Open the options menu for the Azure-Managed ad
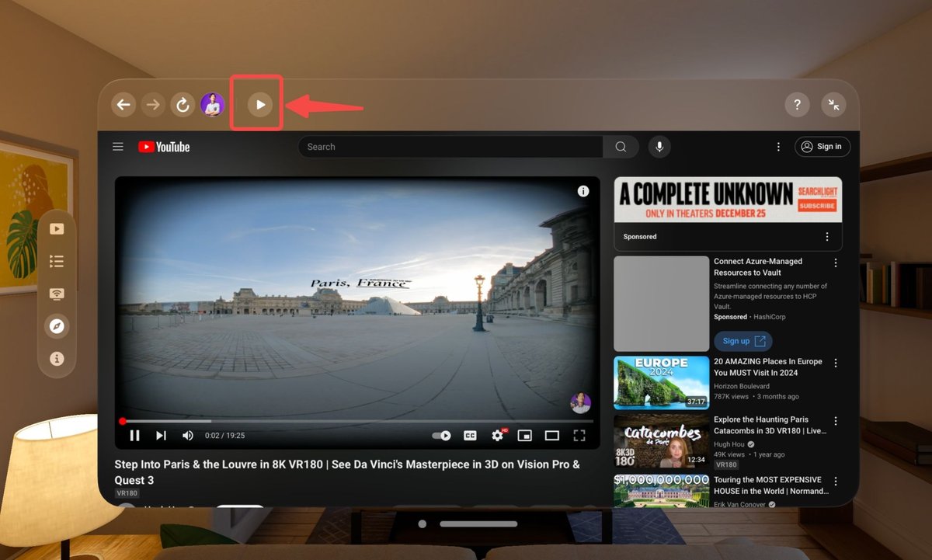Image resolution: width=932 pixels, height=560 pixels. point(836,263)
